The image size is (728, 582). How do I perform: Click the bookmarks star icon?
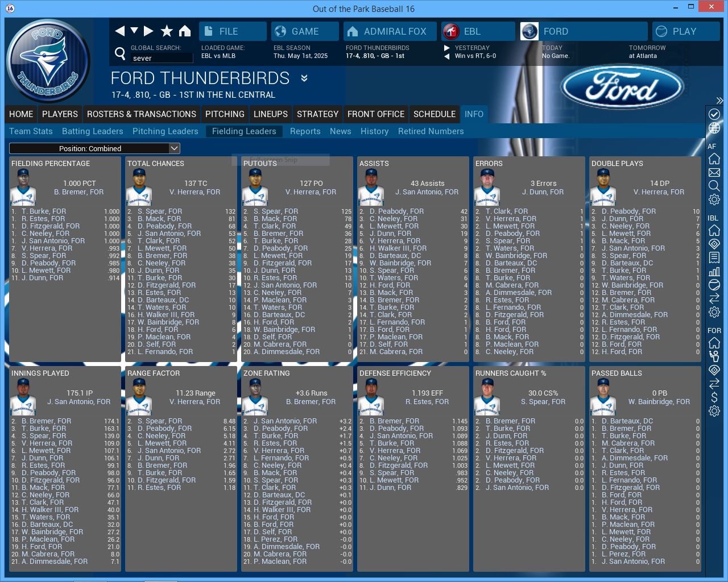point(167,31)
